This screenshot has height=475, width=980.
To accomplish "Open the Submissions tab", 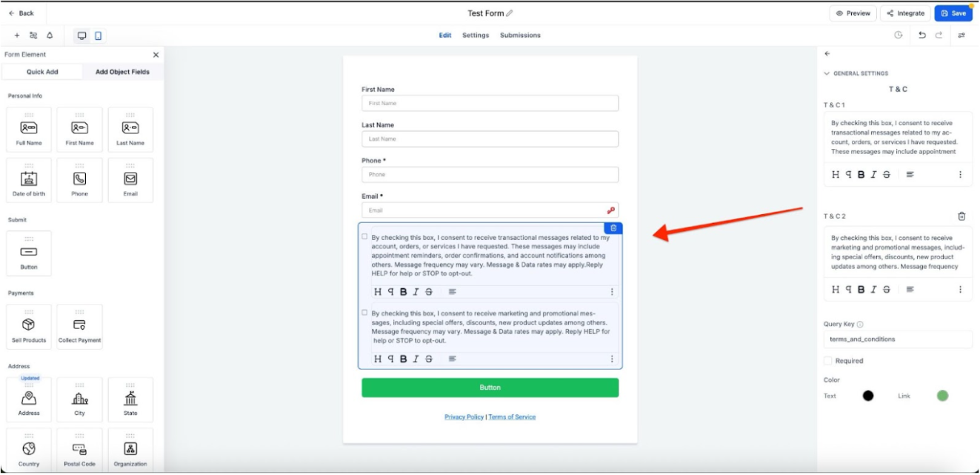I will pos(520,36).
